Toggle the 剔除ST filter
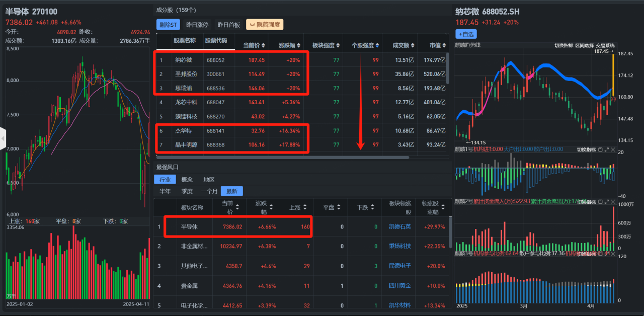The image size is (644, 316). tap(169, 25)
